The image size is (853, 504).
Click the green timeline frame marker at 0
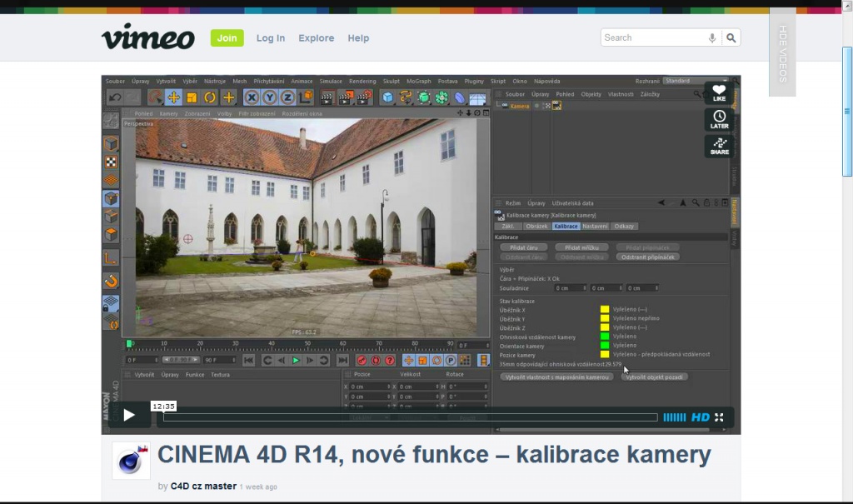(x=129, y=343)
